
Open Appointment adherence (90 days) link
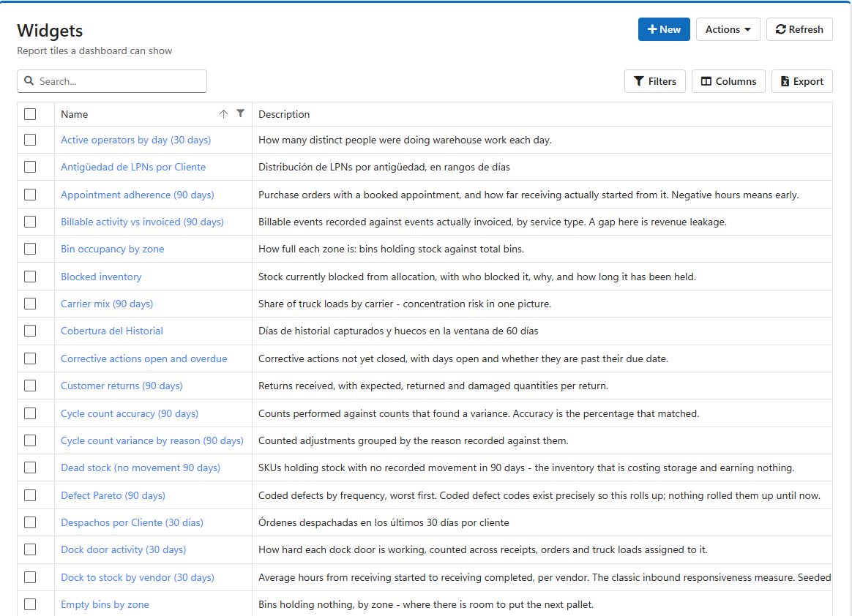click(138, 195)
